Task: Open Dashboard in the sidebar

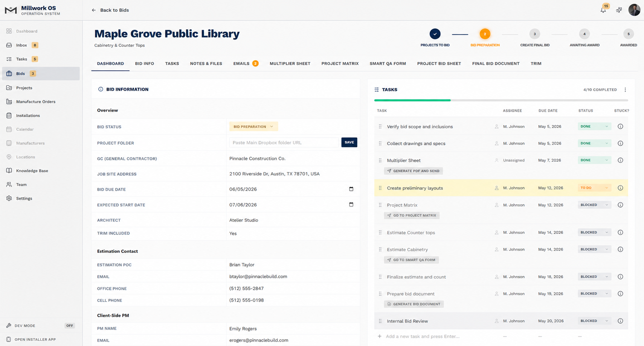Action: tap(41, 31)
